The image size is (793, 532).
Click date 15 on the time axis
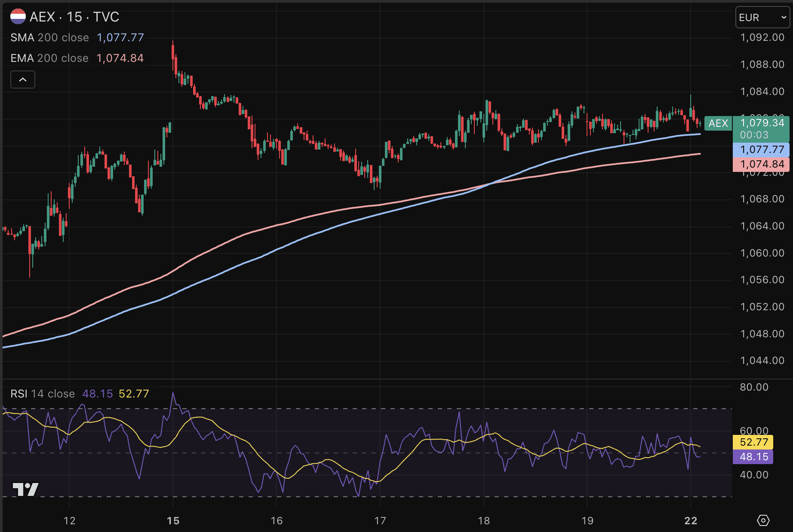point(173,521)
